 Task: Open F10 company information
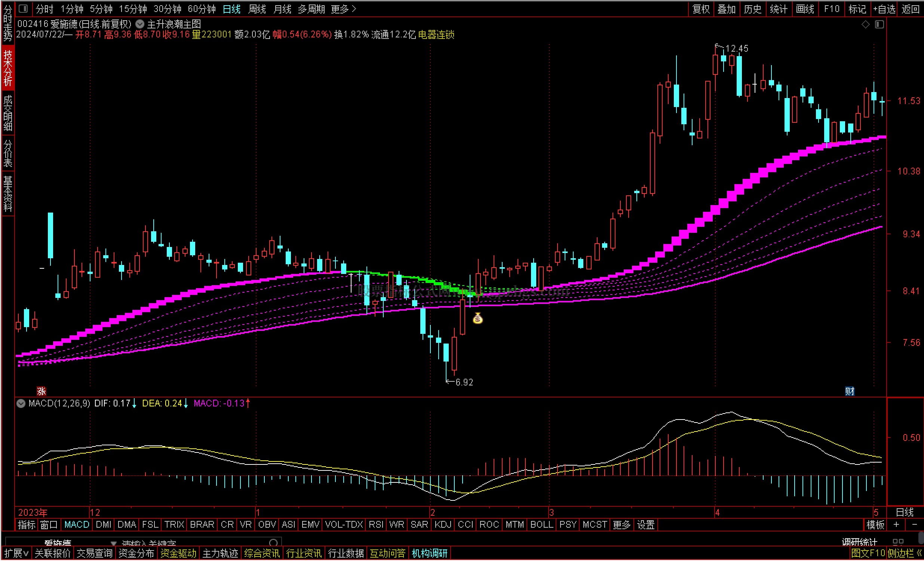pyautogui.click(x=831, y=9)
